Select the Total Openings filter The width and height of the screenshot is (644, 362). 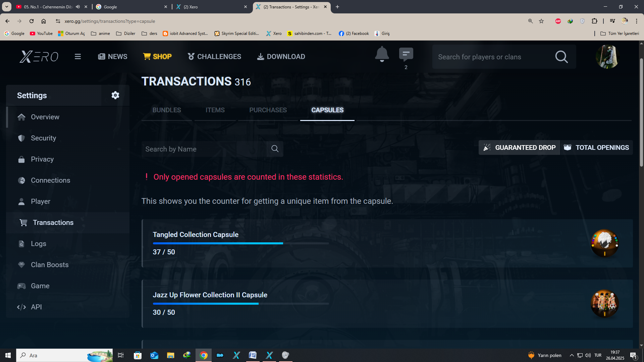[x=596, y=147]
